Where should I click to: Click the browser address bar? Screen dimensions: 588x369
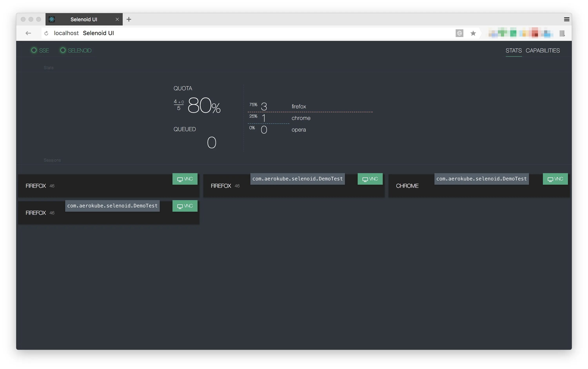(x=220, y=33)
